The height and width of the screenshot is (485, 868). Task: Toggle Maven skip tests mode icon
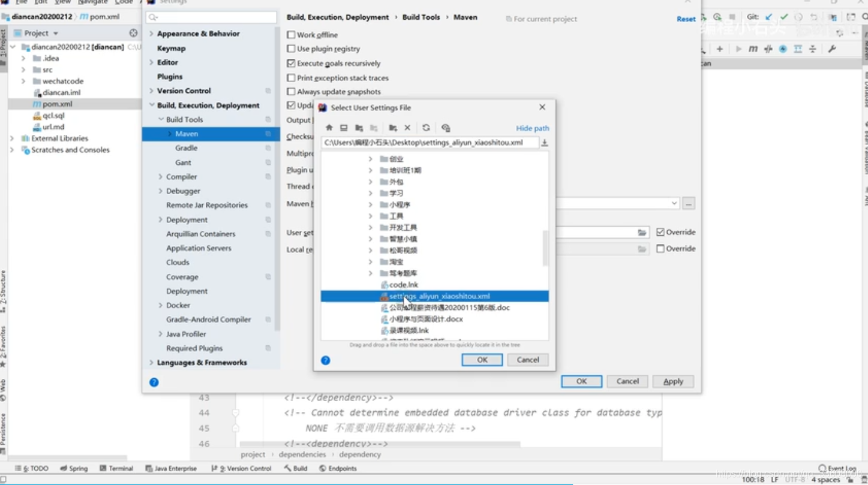(783, 49)
